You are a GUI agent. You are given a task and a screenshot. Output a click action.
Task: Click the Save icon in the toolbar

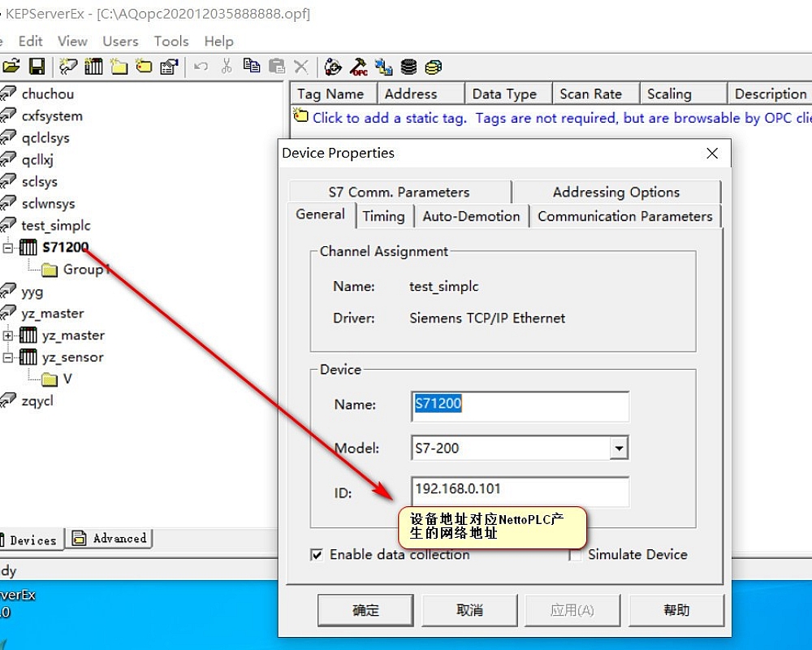tap(38, 67)
